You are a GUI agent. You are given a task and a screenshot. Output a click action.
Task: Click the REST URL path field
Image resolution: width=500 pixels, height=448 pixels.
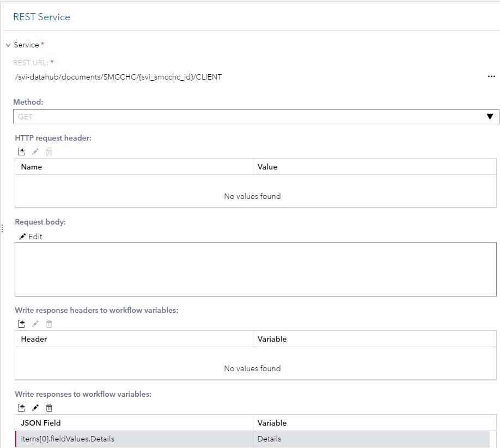coord(119,77)
